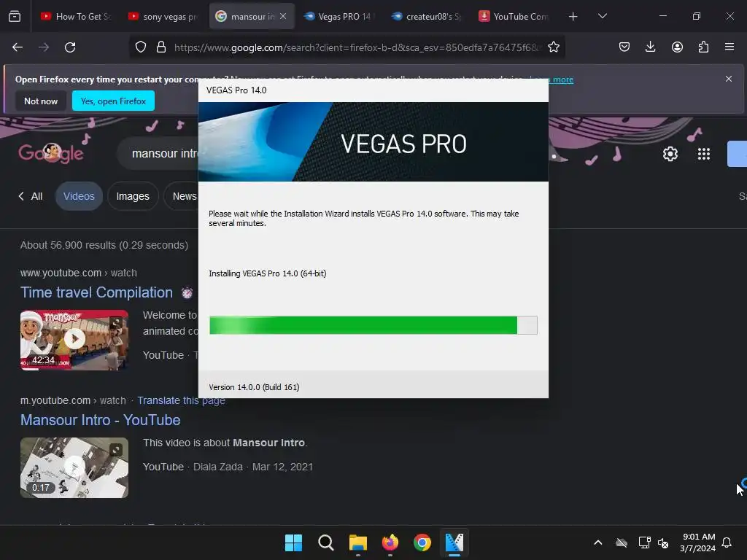Close the mansour search tab
747x560 pixels.
283,16
